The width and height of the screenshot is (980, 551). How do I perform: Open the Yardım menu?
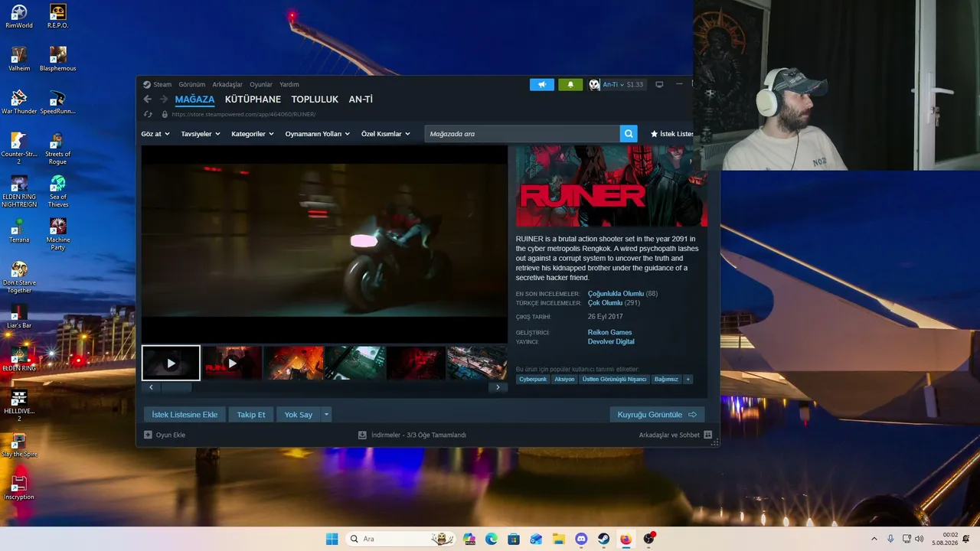[x=289, y=84]
